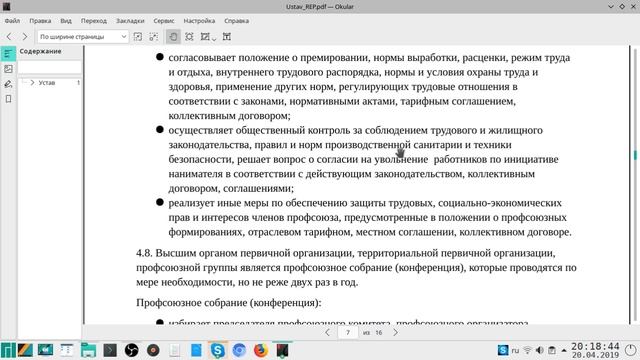Open the Сервис menu
Viewport: 640px width, 360px height.
pyautogui.click(x=164, y=21)
